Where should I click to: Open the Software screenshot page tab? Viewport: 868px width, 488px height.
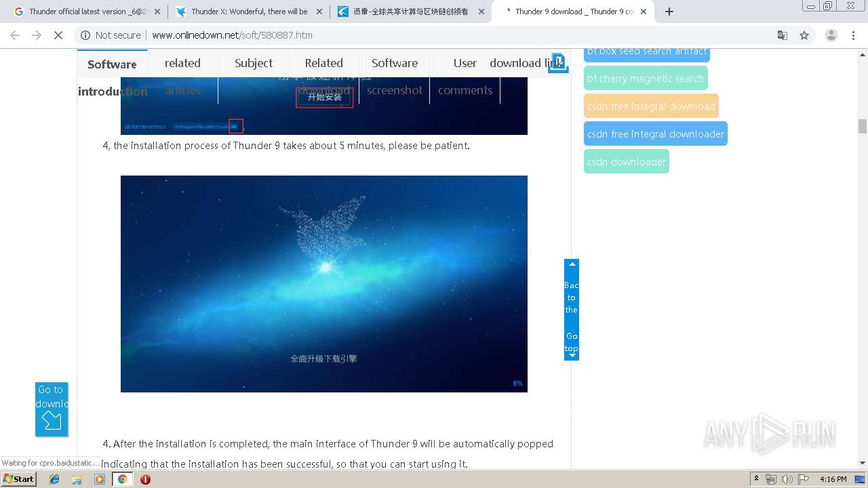395,77
